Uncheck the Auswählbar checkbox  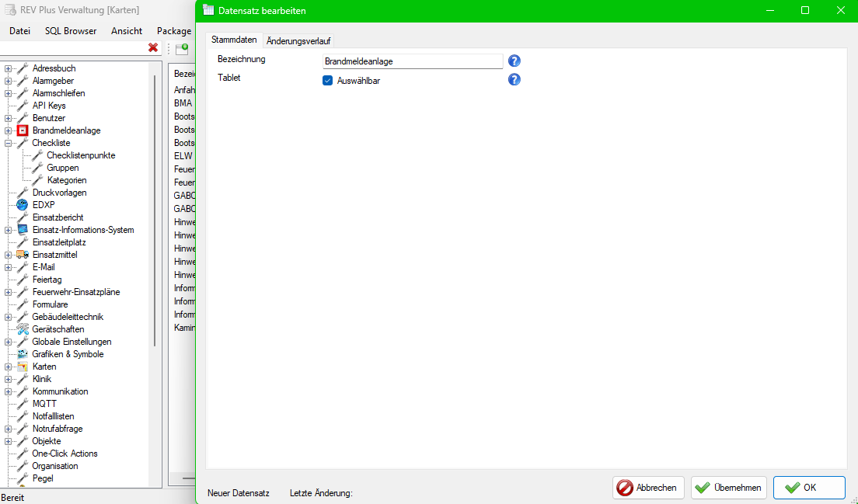(x=327, y=79)
